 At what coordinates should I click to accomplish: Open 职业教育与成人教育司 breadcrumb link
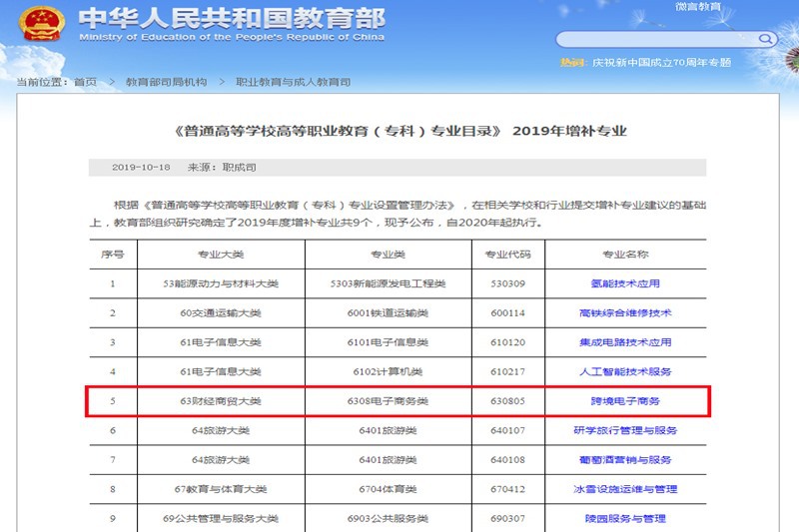293,82
